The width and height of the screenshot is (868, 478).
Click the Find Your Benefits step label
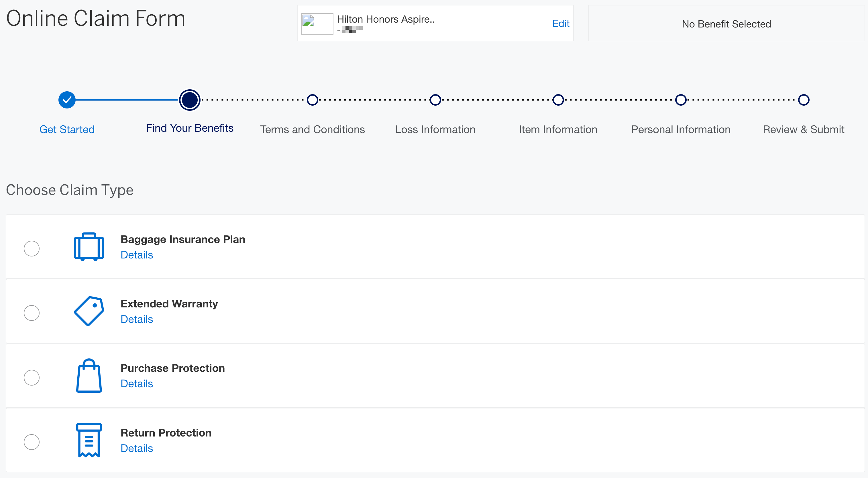[x=190, y=128]
